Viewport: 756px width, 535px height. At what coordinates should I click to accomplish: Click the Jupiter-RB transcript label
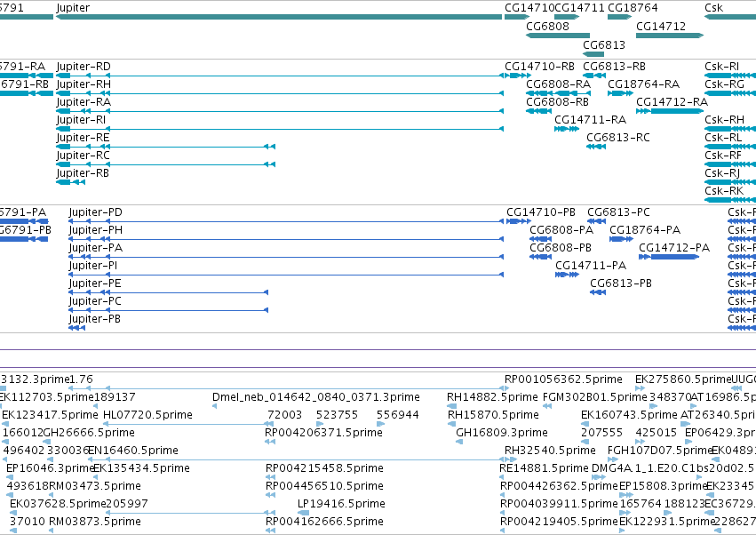pos(83,173)
